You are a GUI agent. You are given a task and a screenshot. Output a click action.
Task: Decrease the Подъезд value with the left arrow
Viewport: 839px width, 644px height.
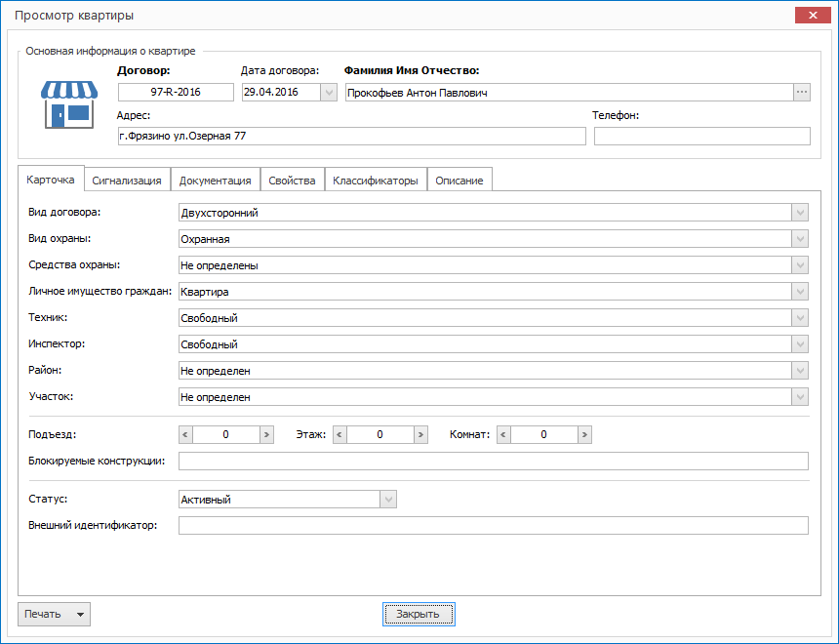pos(185,434)
